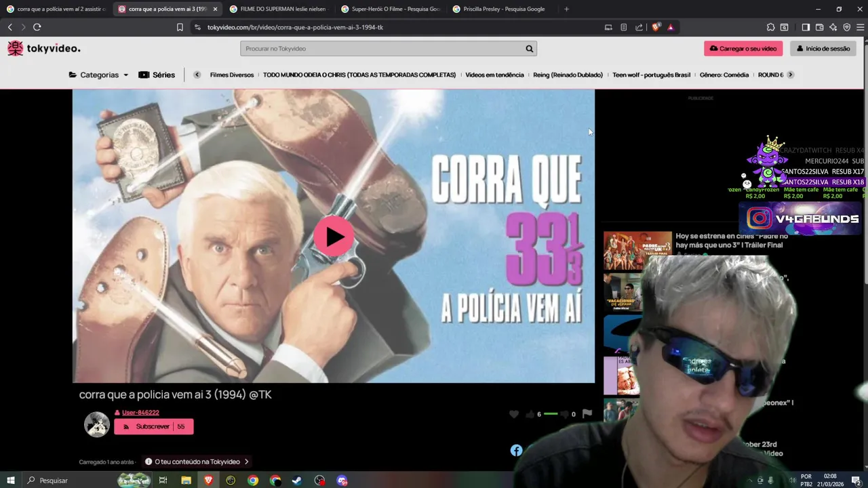
Task: Open Gênero: Comédia category
Action: pyautogui.click(x=724, y=75)
